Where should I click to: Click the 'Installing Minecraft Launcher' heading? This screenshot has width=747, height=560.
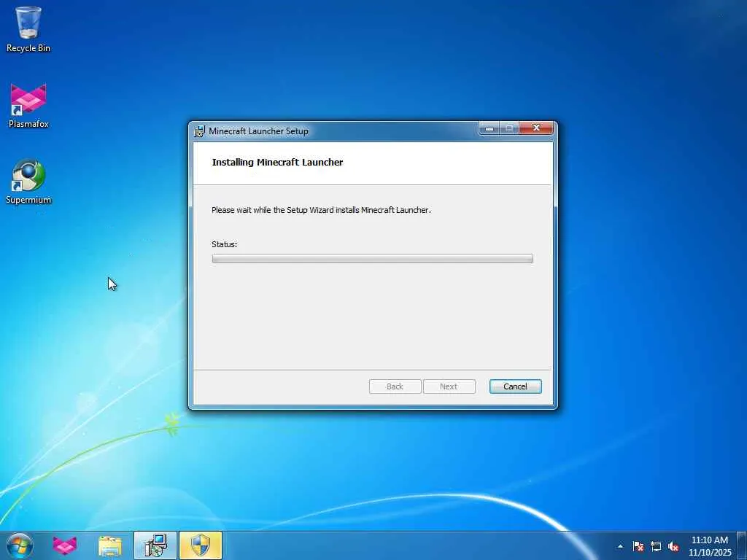point(277,163)
